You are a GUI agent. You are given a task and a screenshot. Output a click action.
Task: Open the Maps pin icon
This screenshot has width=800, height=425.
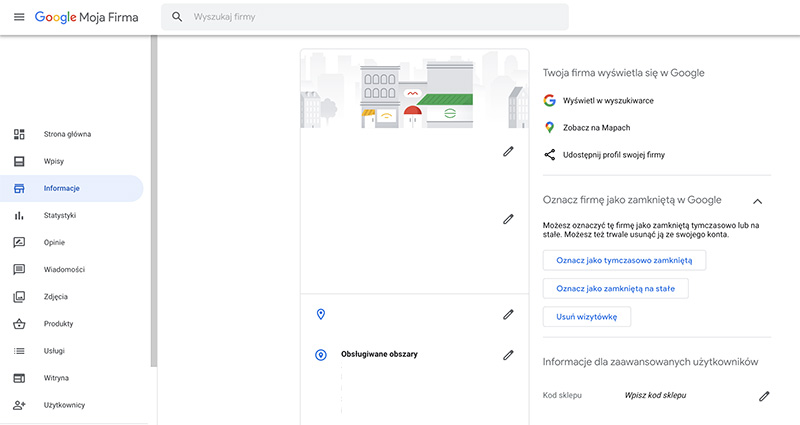pos(549,128)
